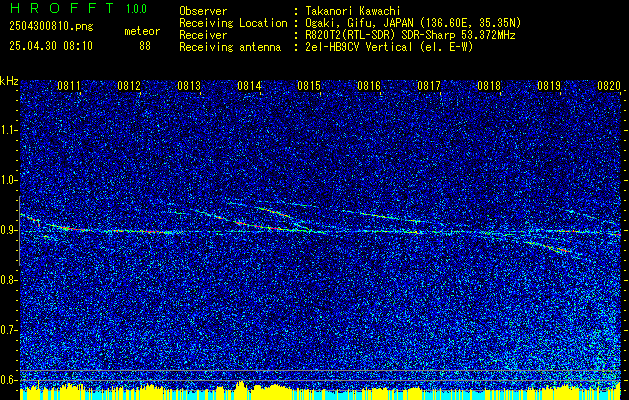Click time marker 0817
This screenshot has width=629, height=400.
tap(429, 85)
